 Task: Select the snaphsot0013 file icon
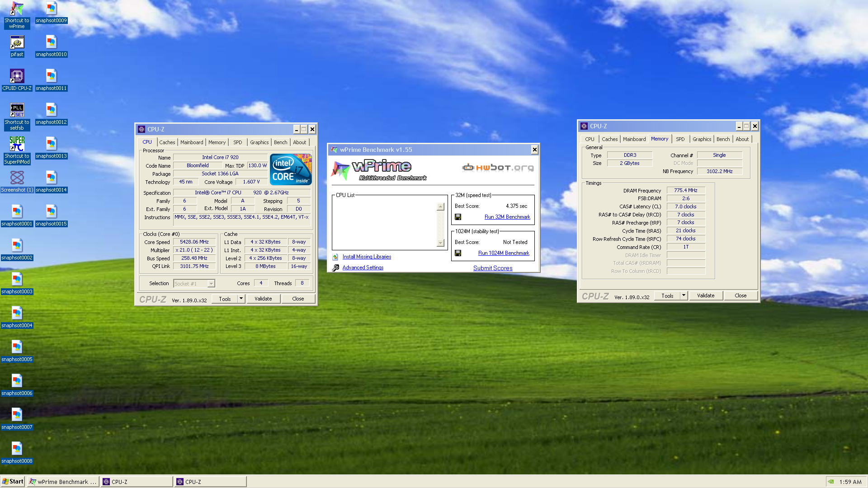coord(51,148)
